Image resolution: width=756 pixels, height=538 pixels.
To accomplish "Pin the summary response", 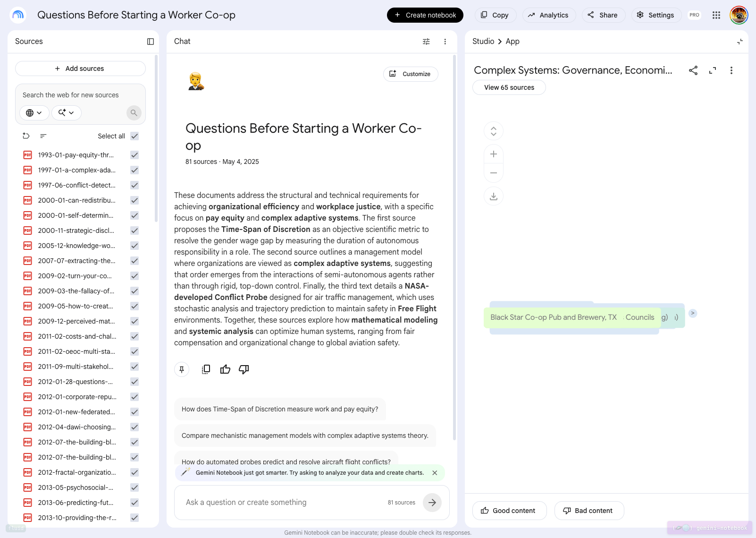I will pyautogui.click(x=182, y=369).
